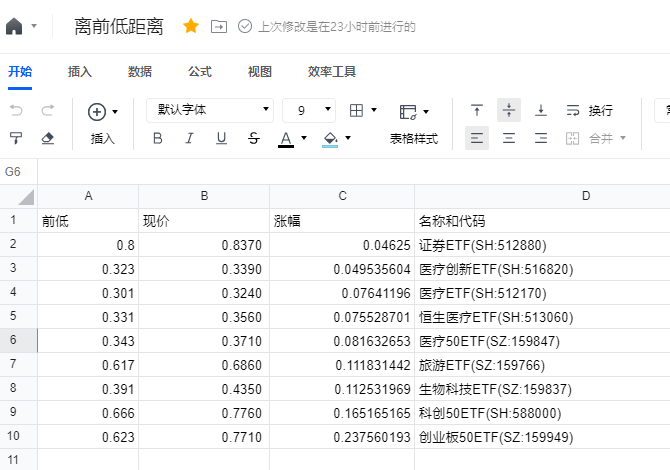Select column A header
This screenshot has width=670, height=470.
coord(88,197)
